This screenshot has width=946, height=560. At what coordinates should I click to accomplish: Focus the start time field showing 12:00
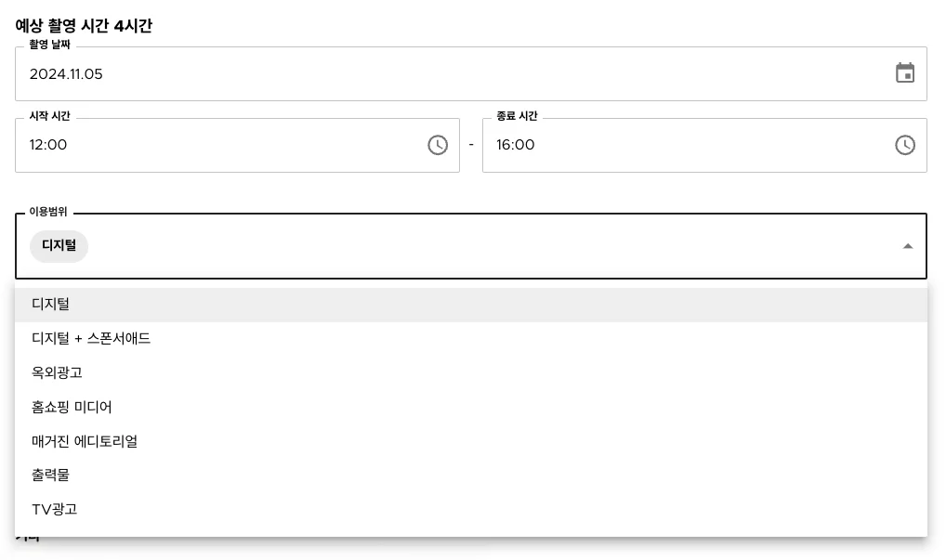(49, 145)
